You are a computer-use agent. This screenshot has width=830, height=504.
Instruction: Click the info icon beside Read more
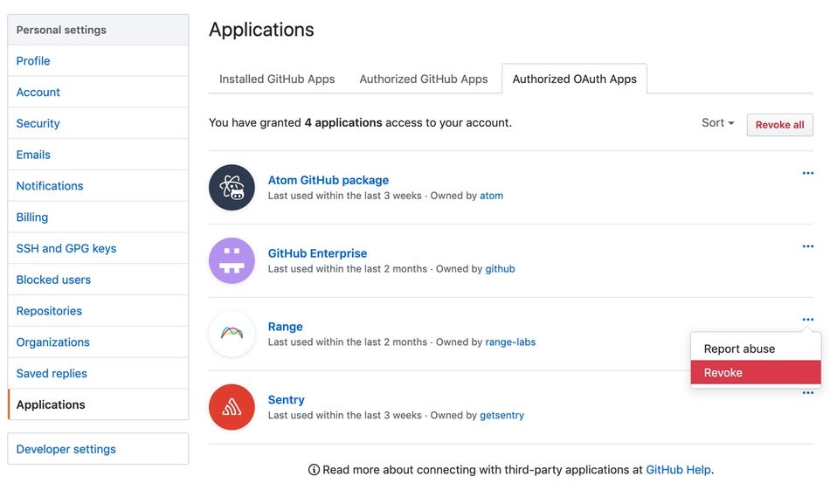[x=314, y=470]
